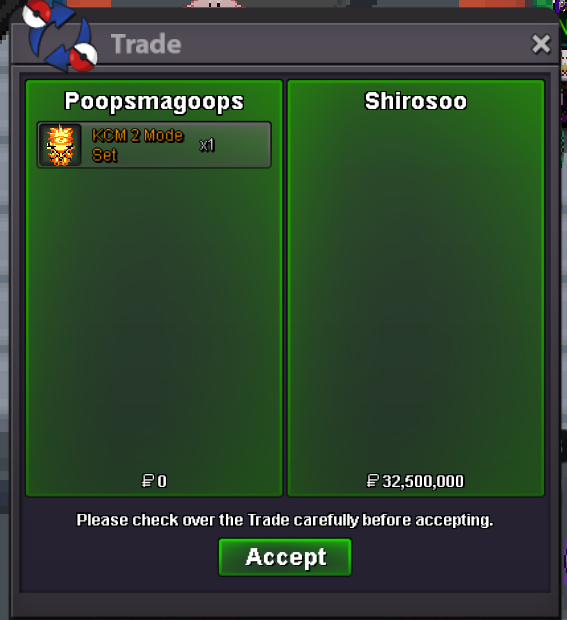
Task: Select the Shirosoo player name header
Action: tap(416, 101)
